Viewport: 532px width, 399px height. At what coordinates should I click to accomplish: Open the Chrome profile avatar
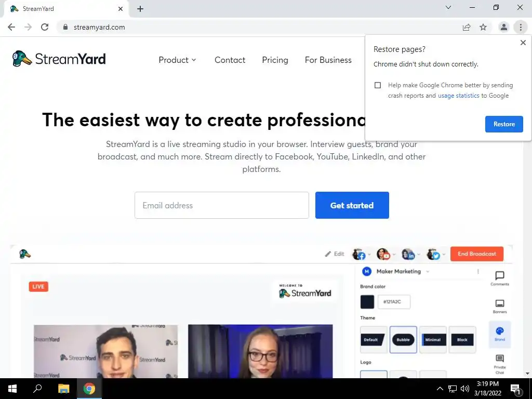coord(504,27)
